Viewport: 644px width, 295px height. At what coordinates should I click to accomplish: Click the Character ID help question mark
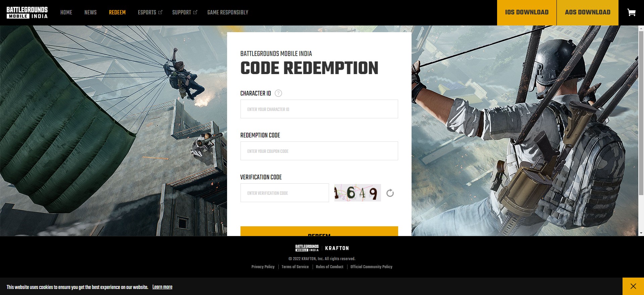click(278, 93)
